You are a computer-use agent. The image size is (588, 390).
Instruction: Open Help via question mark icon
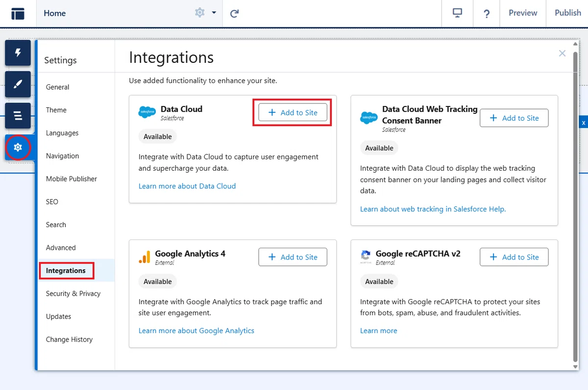coord(487,13)
